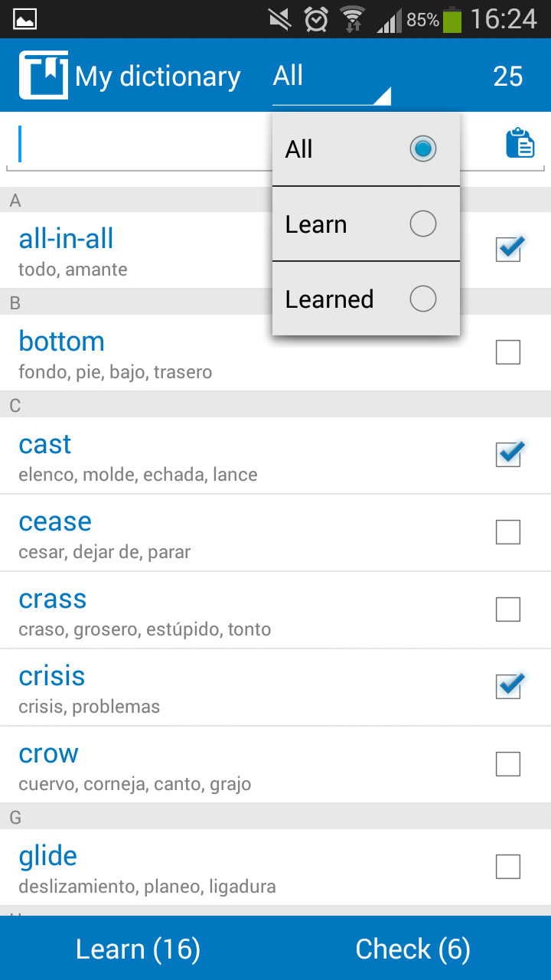Tap the clipboard paste icon
Viewport: 551px width, 980px height.
pos(520,143)
